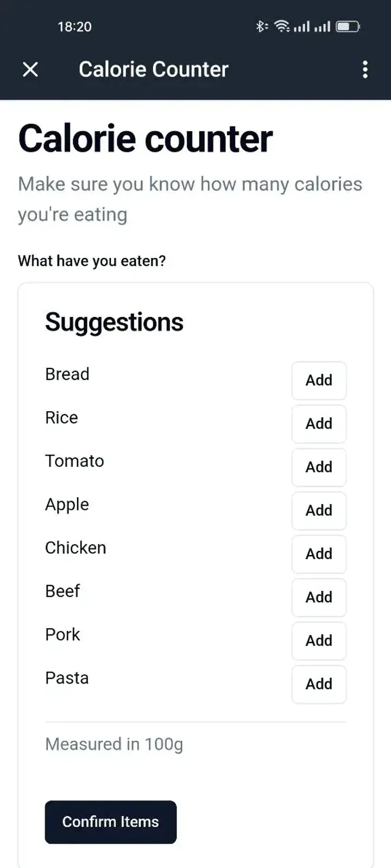391x868 pixels.
Task: Tap the status bar clock
Action: pyautogui.click(x=74, y=27)
